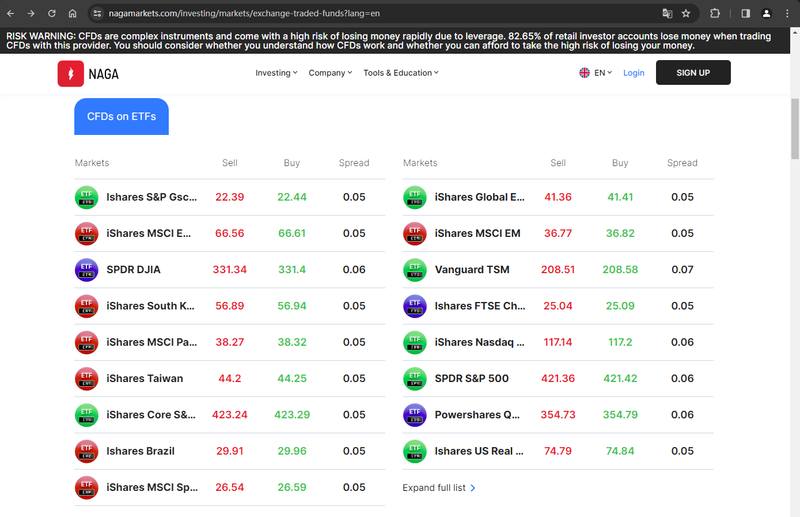
Task: Go forward in browser history
Action: coord(31,13)
